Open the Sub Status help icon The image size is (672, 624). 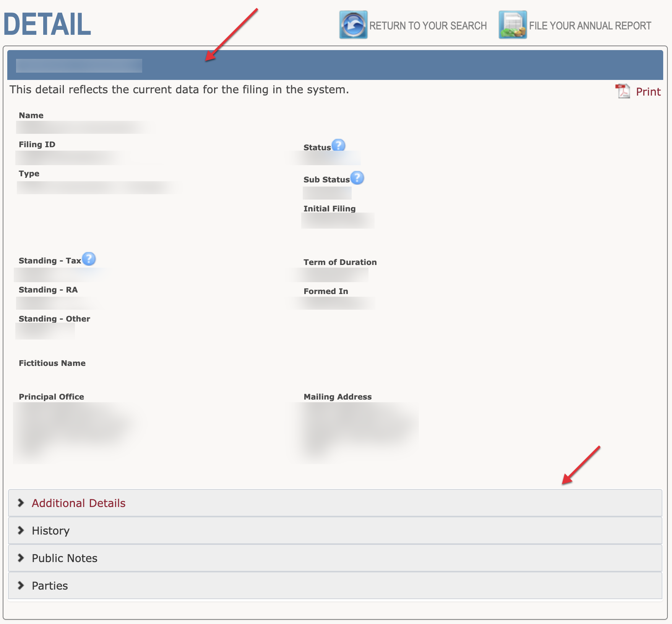tap(357, 178)
